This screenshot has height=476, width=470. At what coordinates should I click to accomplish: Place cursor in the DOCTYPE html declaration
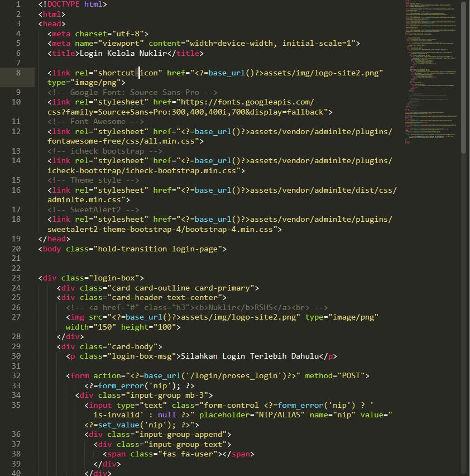73,4
